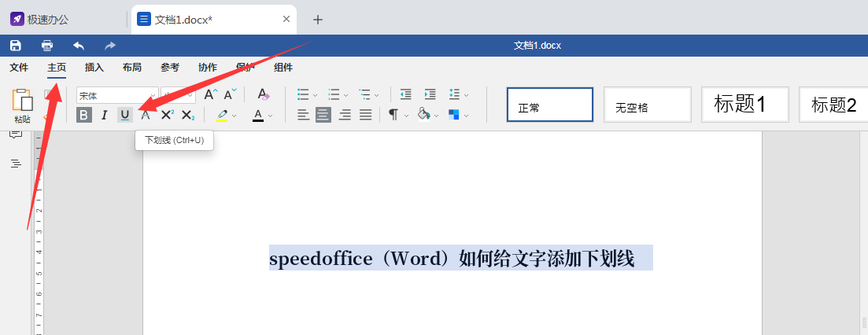Toggle Italic formatting
Image resolution: width=868 pixels, height=335 pixels.
click(x=104, y=115)
